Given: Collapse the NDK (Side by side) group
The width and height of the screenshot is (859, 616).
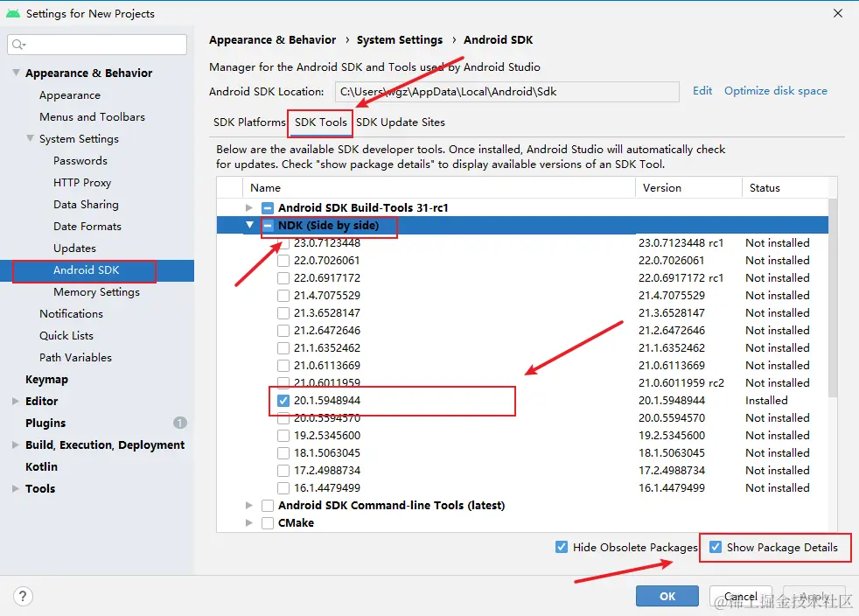Looking at the screenshot, I should 249,225.
